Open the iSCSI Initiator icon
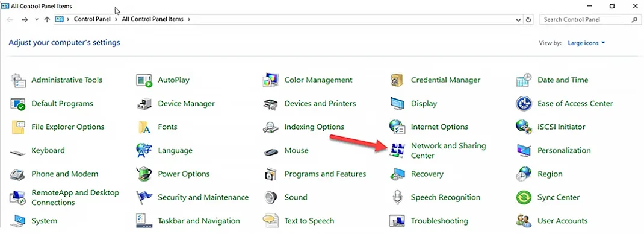The width and height of the screenshot is (644, 234). pyautogui.click(x=524, y=127)
